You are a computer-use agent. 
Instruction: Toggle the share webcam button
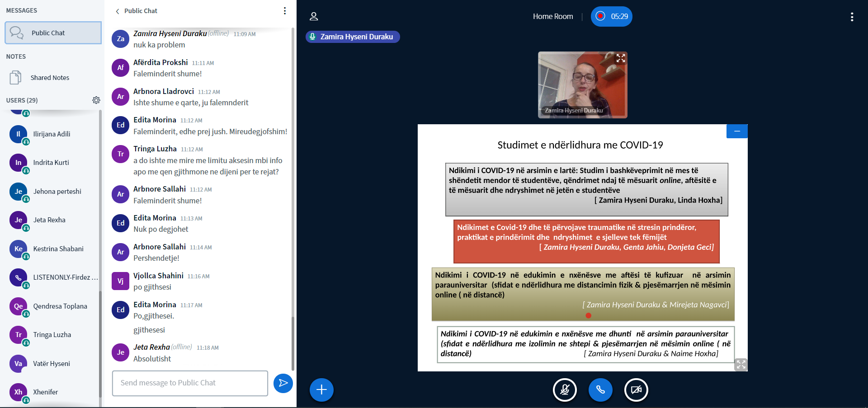point(636,389)
